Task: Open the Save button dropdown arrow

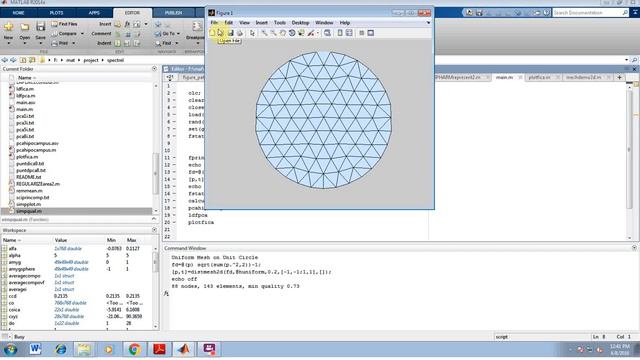Action: pyautogui.click(x=40, y=43)
